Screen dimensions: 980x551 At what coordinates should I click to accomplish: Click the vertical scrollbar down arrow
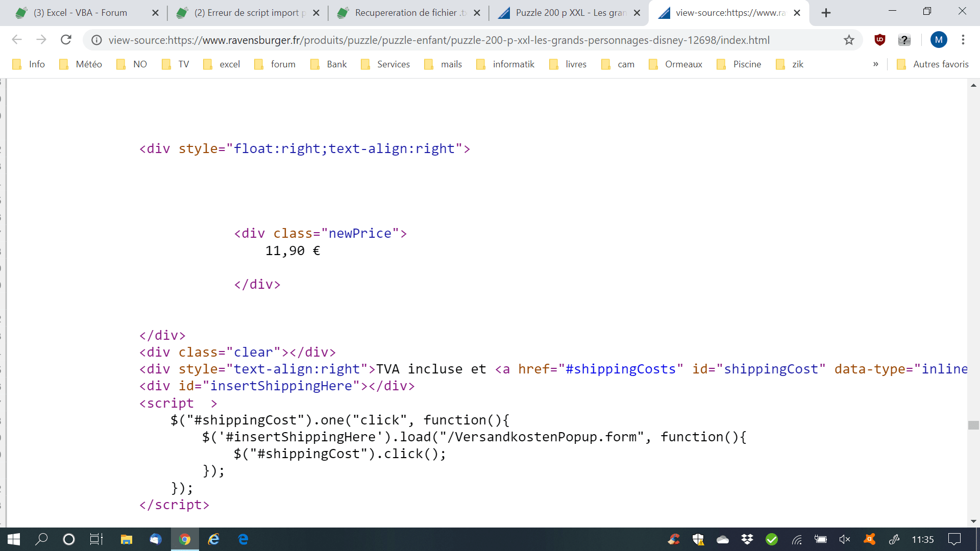tap(973, 521)
